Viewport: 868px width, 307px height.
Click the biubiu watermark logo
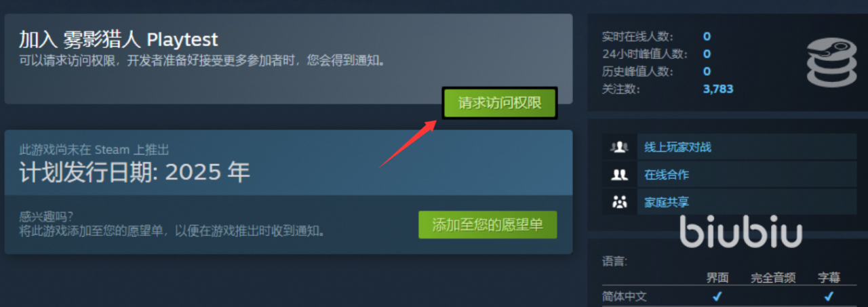(741, 232)
